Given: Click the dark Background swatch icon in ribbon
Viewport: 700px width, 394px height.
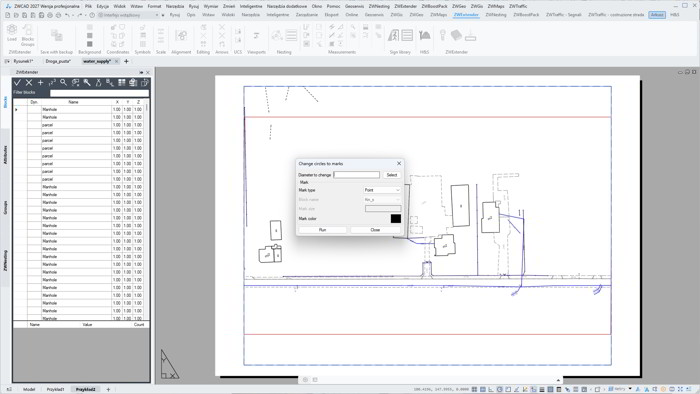Looking at the screenshot, I should (90, 44).
